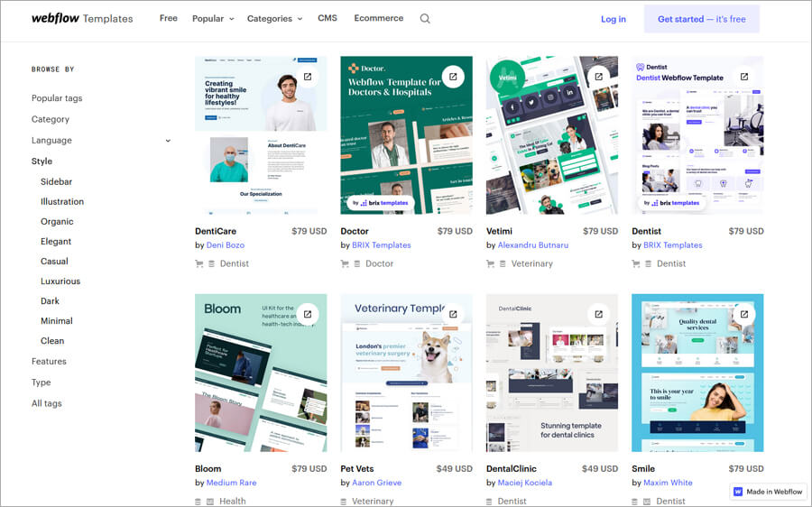Filter by Minimal style
The width and height of the screenshot is (812, 507).
pos(57,321)
